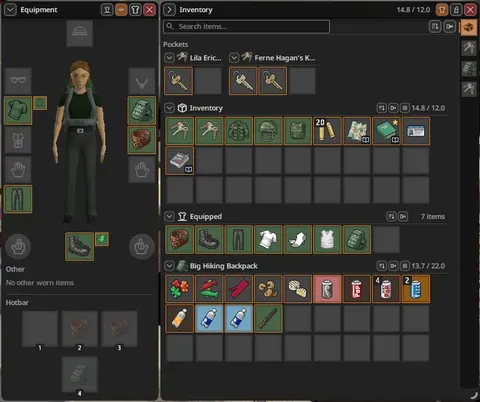Click the empty glasses equipment slot
The image size is (480, 402).
(18, 81)
